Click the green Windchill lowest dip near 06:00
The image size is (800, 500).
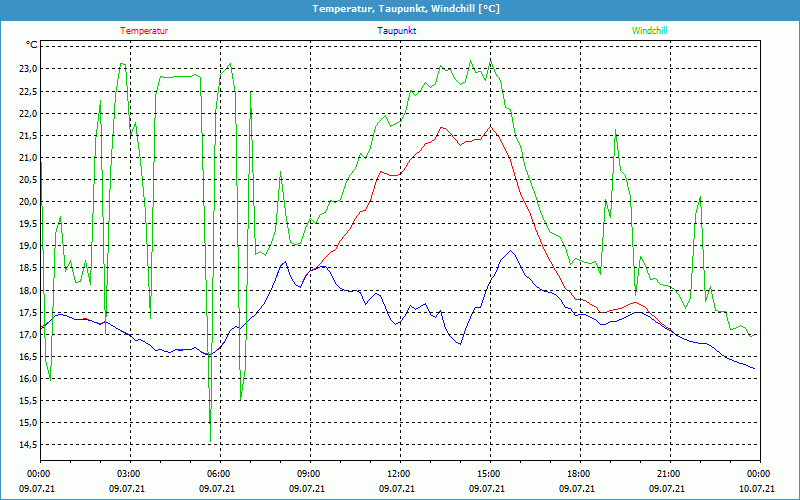point(210,440)
